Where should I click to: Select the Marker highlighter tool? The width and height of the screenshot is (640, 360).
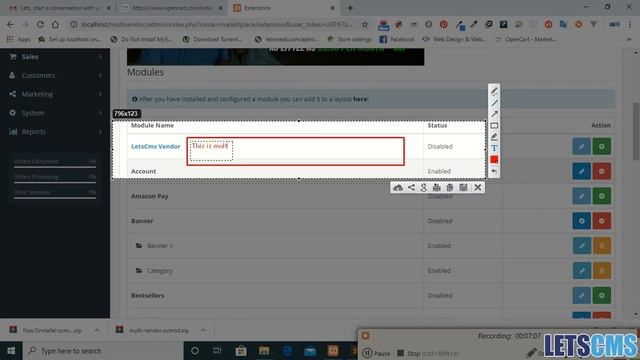coord(494,137)
